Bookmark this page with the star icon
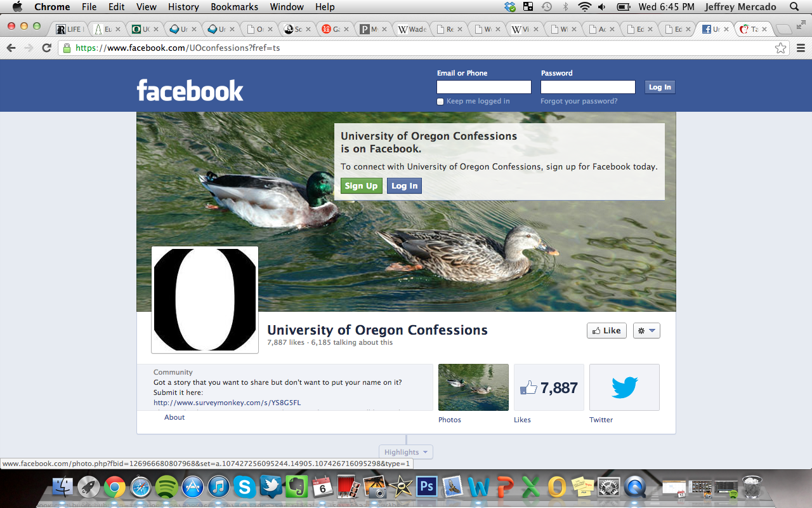812x508 pixels. (780, 48)
